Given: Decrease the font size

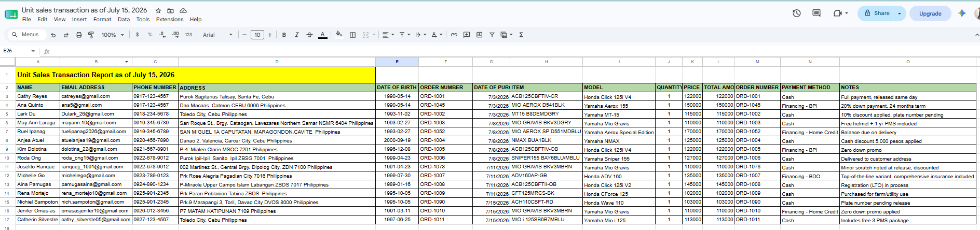Looking at the screenshot, I should 244,35.
